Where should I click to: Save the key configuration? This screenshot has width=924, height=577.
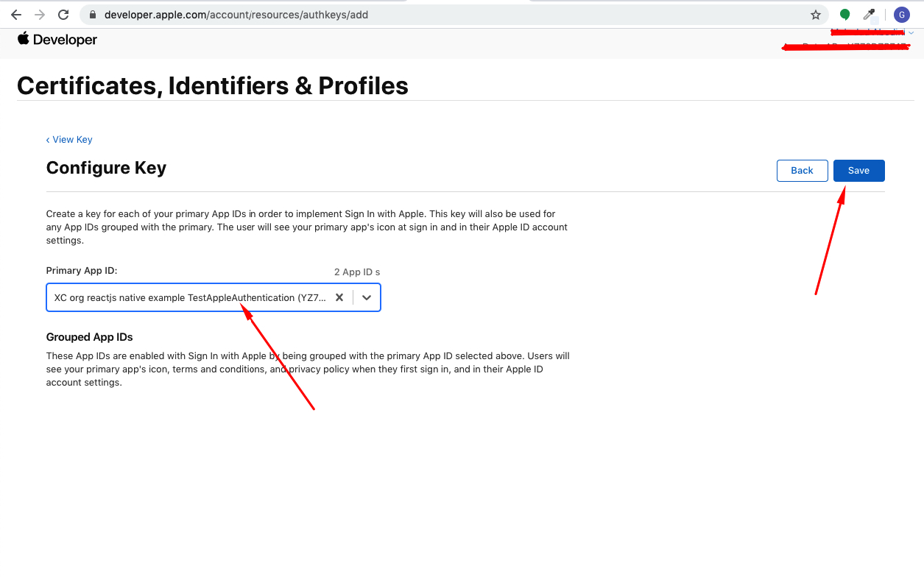pyautogui.click(x=858, y=171)
